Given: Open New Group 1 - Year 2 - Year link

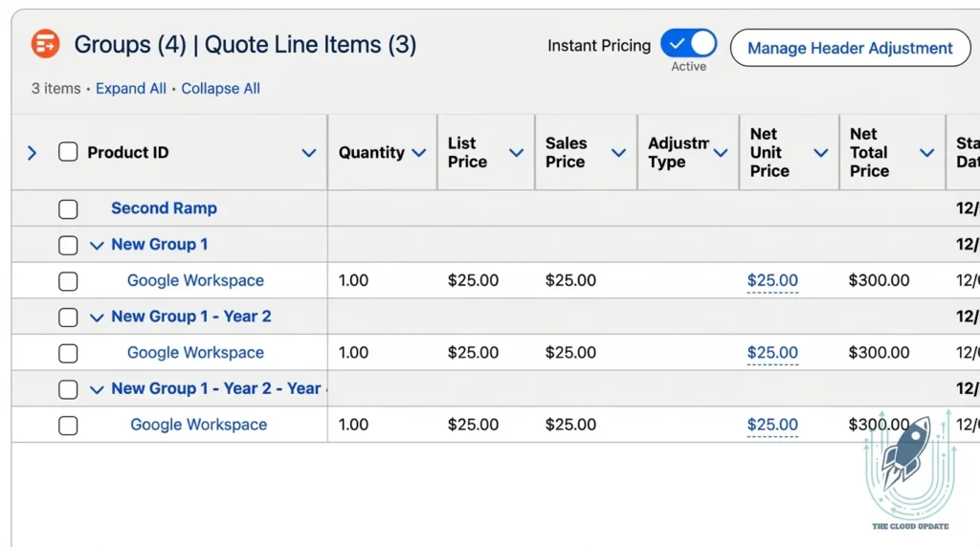Looking at the screenshot, I should (x=219, y=388).
